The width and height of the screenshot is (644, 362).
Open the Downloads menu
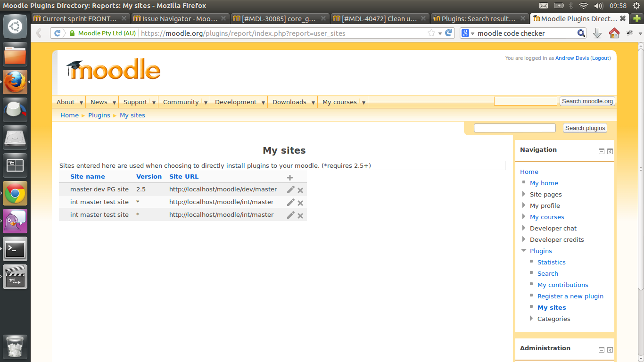pos(289,102)
